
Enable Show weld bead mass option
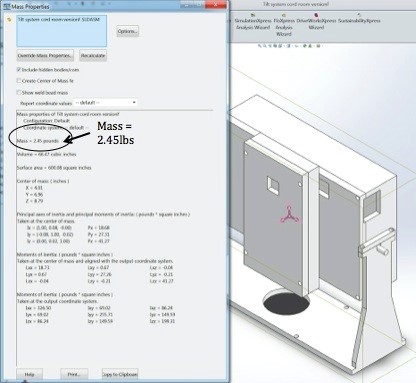pos(19,92)
